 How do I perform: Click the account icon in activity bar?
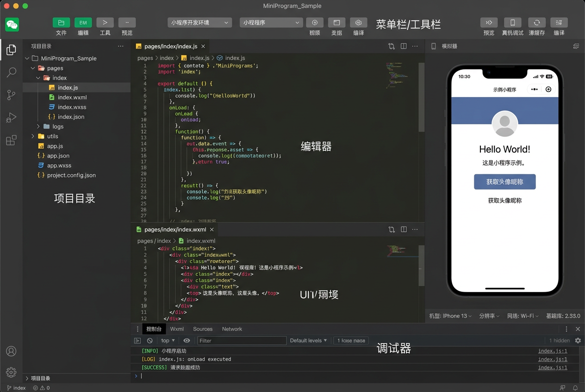coord(11,351)
